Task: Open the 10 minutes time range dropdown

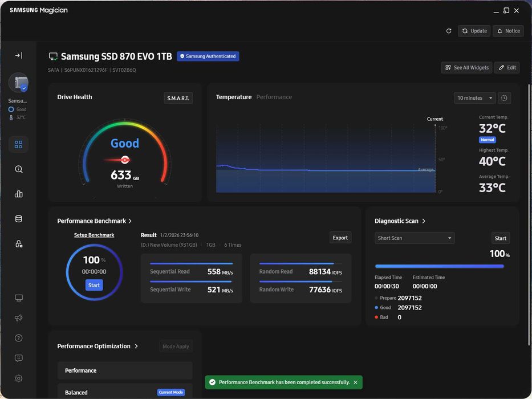Action: pyautogui.click(x=474, y=98)
